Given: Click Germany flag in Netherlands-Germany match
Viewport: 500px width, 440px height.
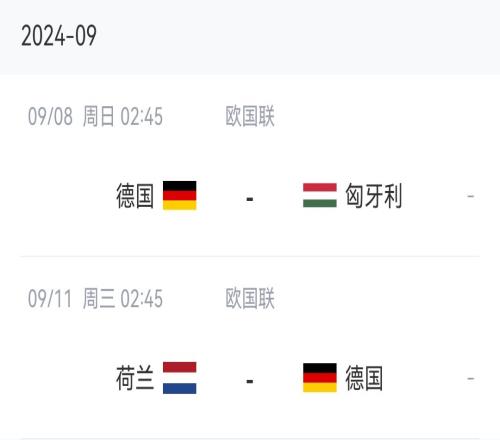Looking at the screenshot, I should coord(320,378).
